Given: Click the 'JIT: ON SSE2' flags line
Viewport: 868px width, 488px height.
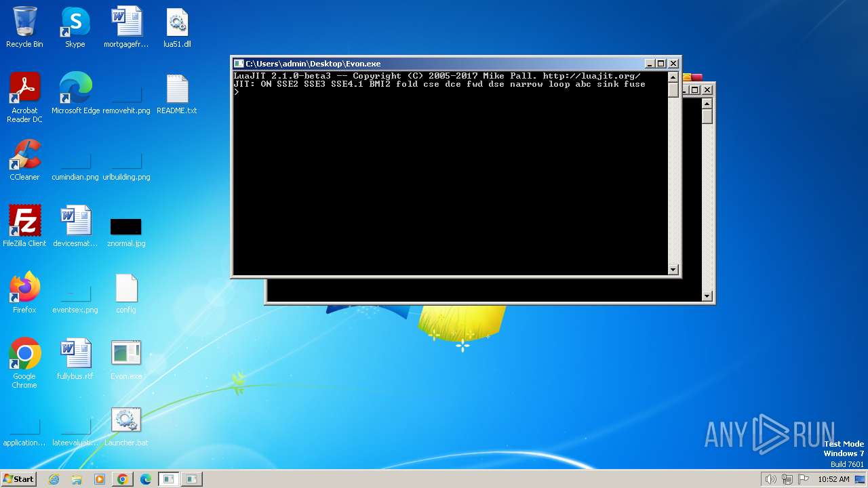Looking at the screenshot, I should click(439, 84).
